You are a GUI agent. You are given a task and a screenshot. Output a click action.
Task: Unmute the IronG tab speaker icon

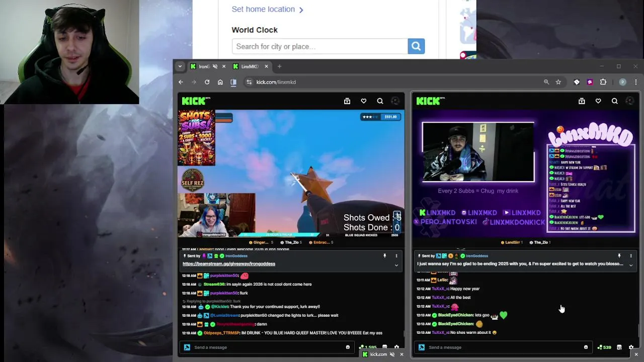tap(215, 66)
